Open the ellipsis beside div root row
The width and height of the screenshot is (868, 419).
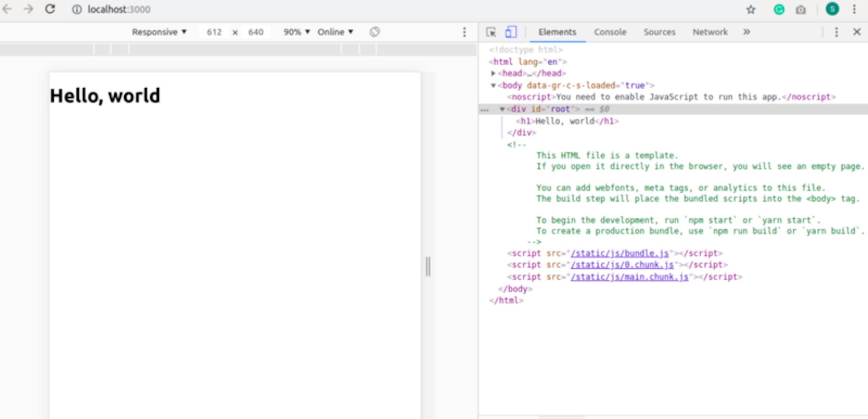coord(485,110)
